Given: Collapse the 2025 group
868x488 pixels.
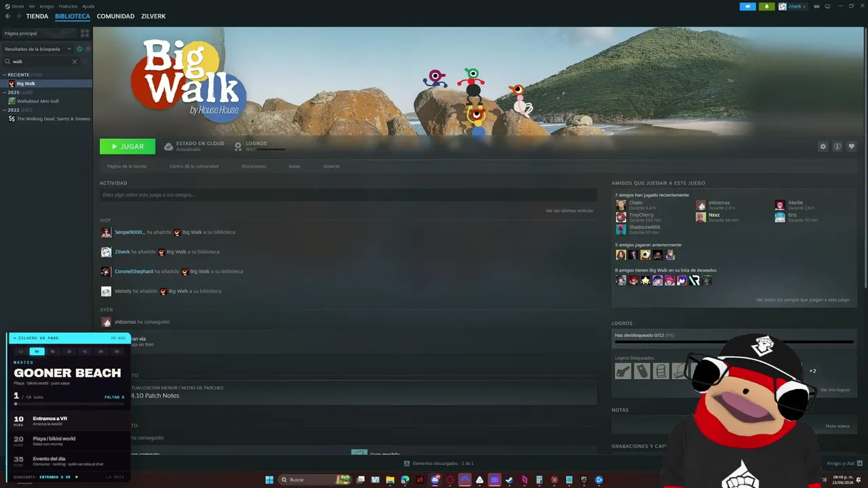Looking at the screenshot, I should click(x=5, y=92).
